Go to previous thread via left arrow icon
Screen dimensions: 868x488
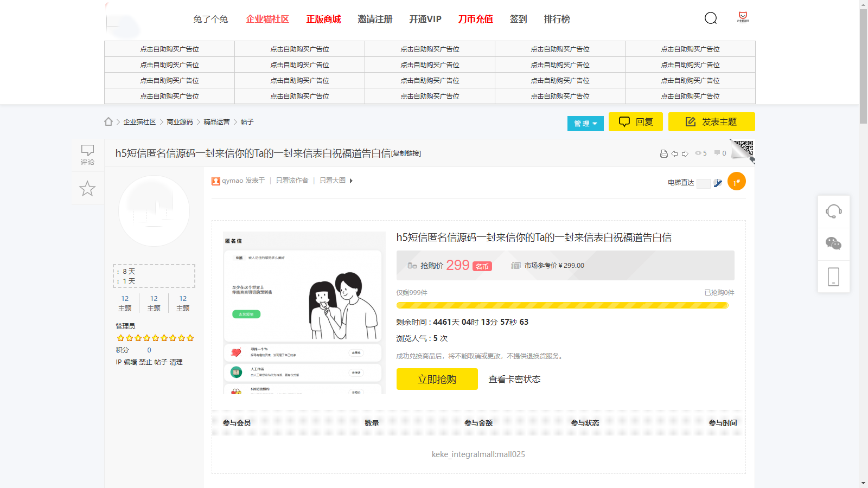point(674,153)
